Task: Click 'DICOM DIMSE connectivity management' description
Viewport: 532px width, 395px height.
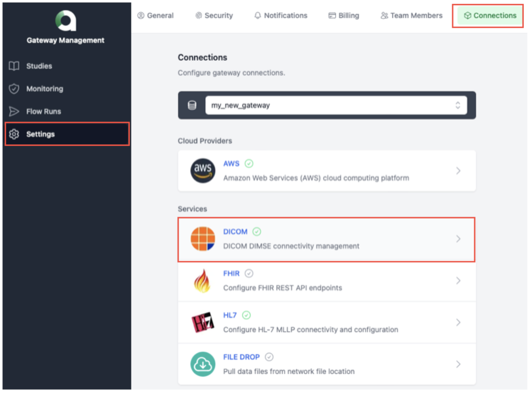Action: [x=291, y=246]
